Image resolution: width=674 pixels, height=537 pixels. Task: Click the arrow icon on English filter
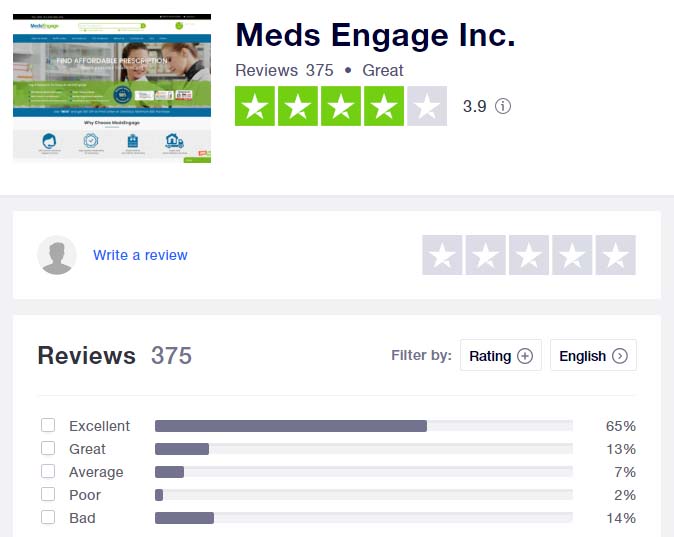[619, 356]
